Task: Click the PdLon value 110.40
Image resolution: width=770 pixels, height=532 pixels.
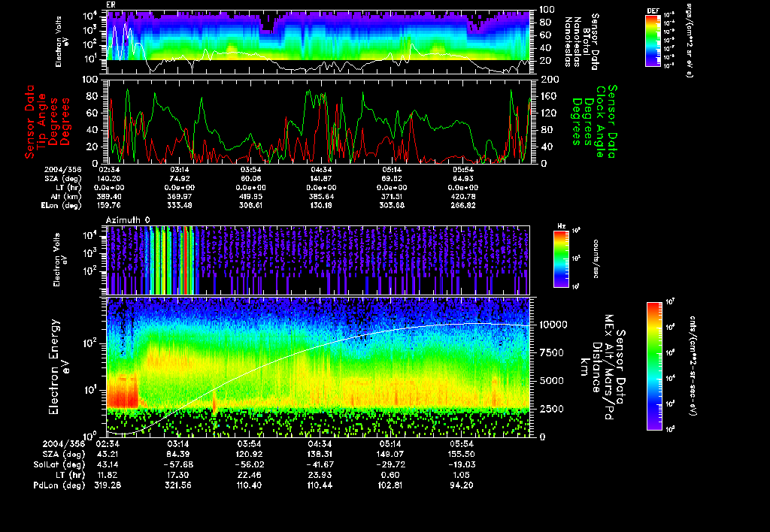Action: [249, 485]
